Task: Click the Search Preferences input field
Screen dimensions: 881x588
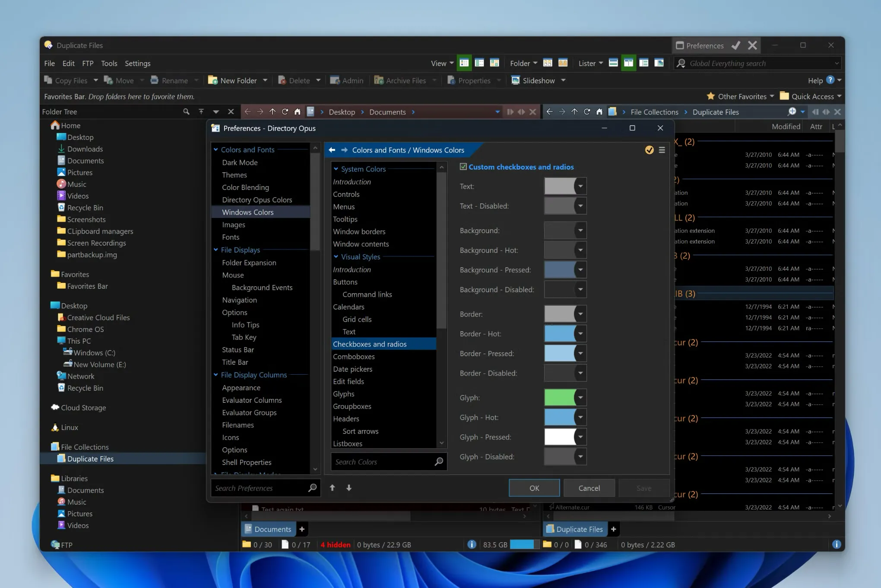Action: tap(259, 488)
